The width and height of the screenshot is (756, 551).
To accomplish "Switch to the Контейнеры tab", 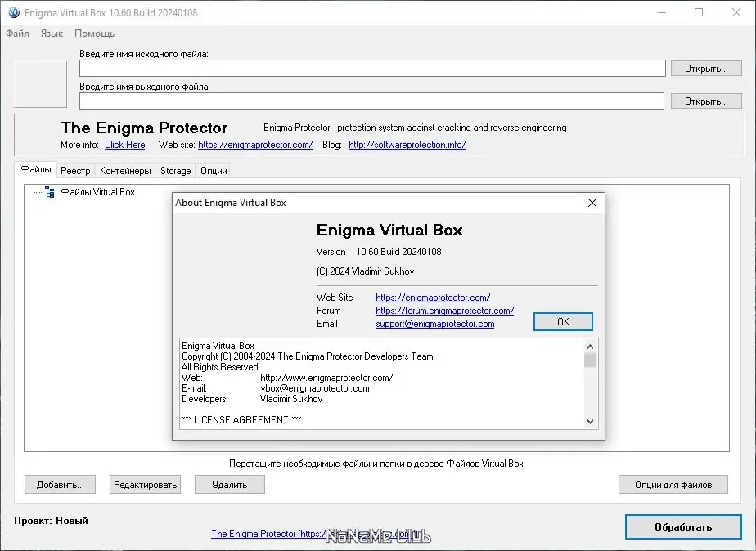I will 125,171.
